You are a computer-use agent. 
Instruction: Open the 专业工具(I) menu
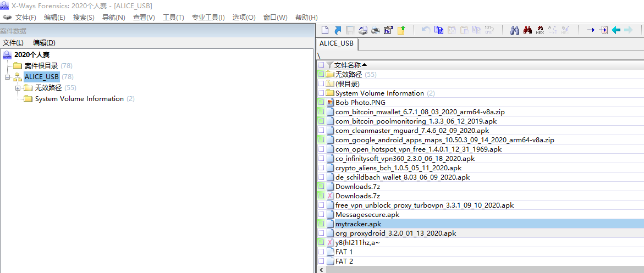208,18
